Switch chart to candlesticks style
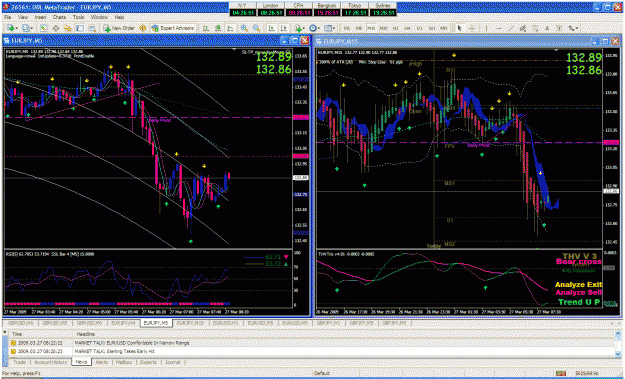Screen dimensions: 625x379 [x=218, y=28]
